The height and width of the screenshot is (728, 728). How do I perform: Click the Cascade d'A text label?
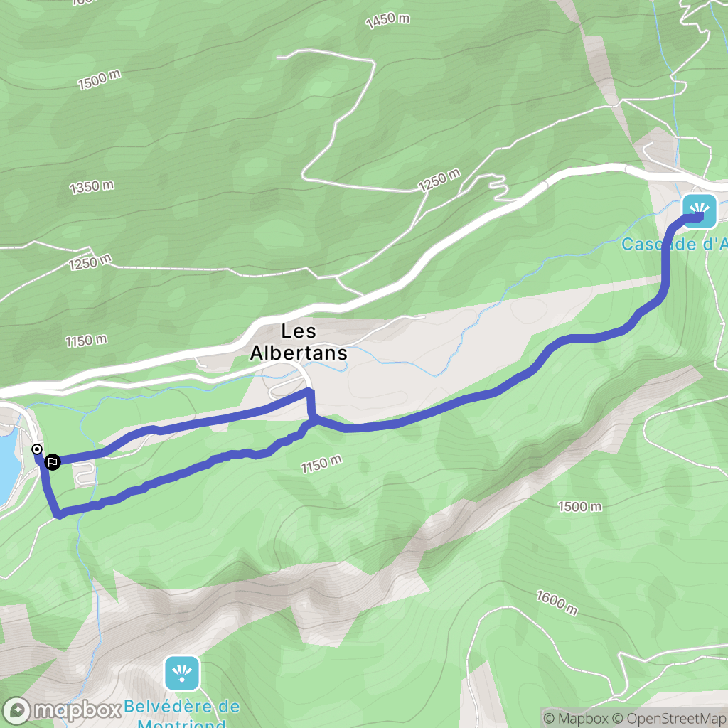[674, 244]
